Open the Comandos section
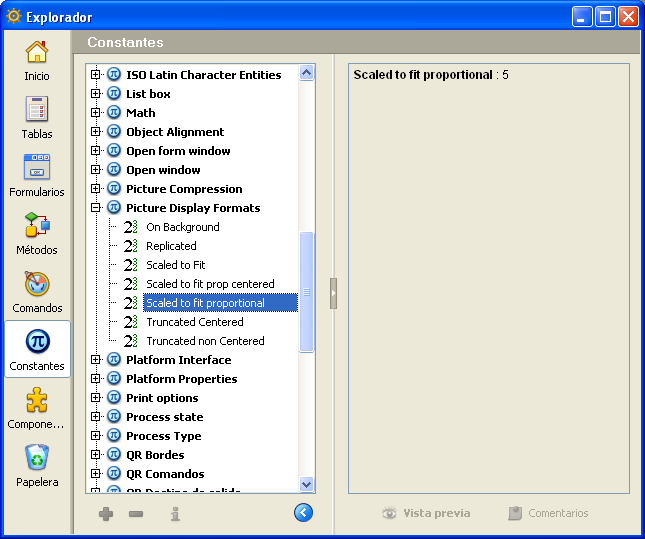Image resolution: width=645 pixels, height=539 pixels. click(36, 291)
